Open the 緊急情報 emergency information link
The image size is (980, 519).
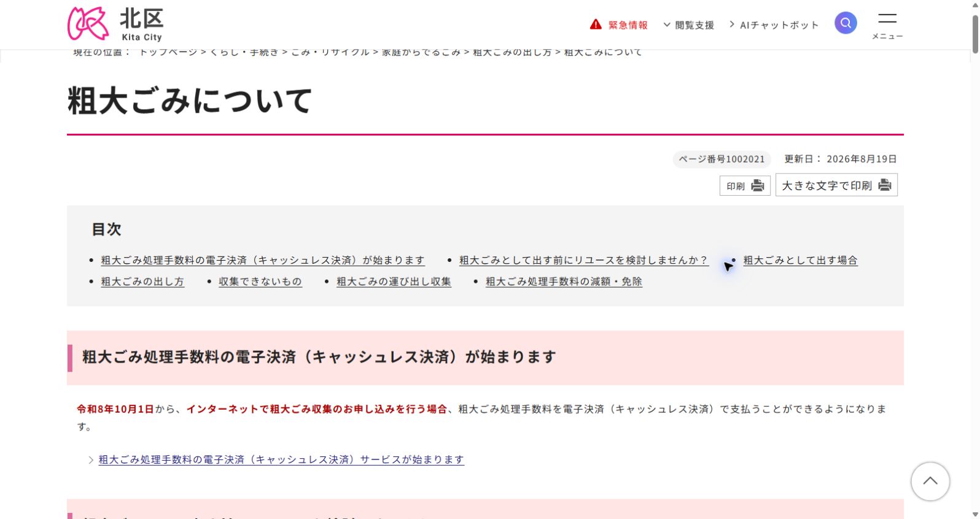coord(619,25)
